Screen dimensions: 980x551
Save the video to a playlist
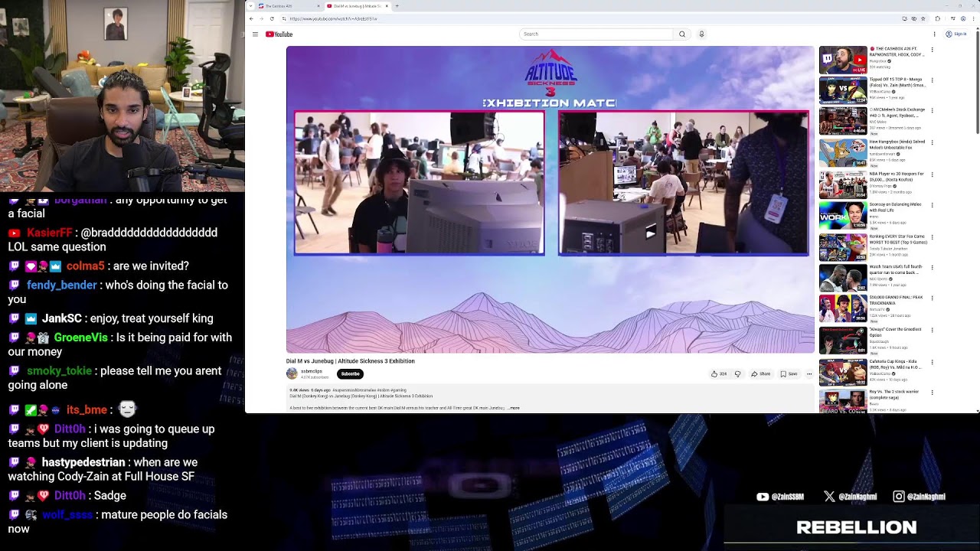(789, 374)
